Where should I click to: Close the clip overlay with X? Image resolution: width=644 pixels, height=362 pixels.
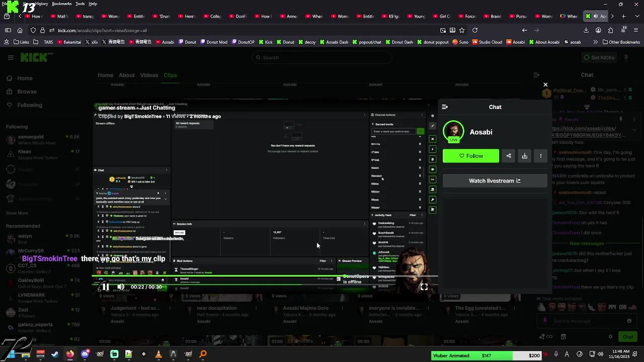[545, 84]
